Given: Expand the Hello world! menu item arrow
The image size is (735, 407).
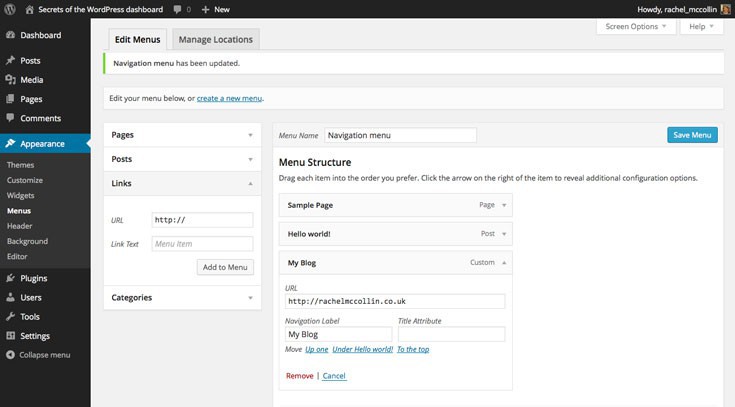Looking at the screenshot, I should (504, 234).
